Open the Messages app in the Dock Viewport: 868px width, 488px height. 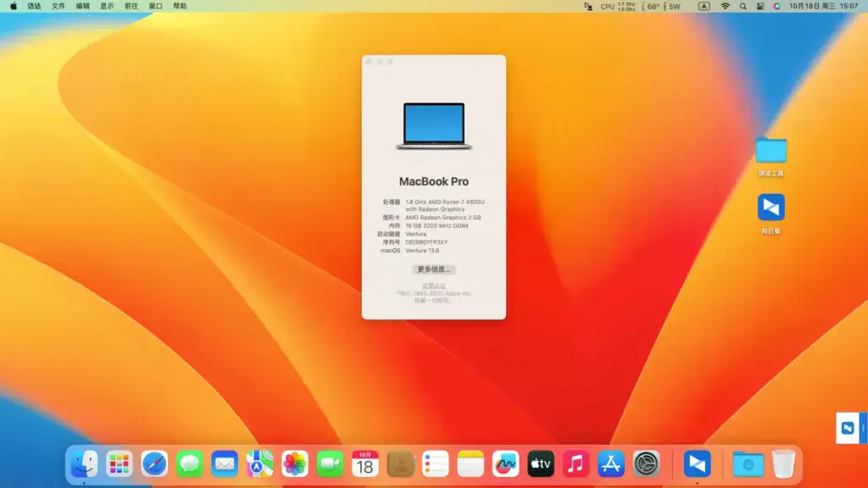(189, 463)
